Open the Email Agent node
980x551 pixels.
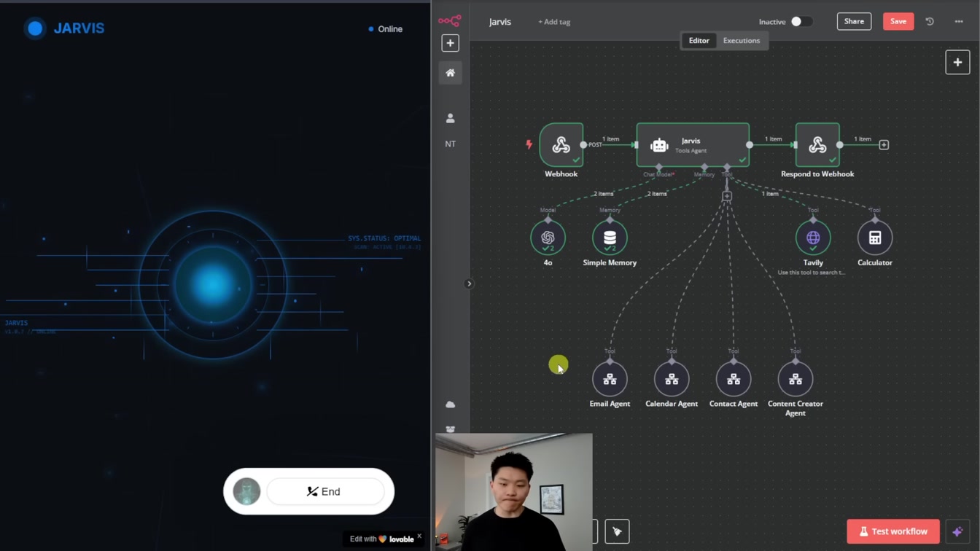[610, 379]
